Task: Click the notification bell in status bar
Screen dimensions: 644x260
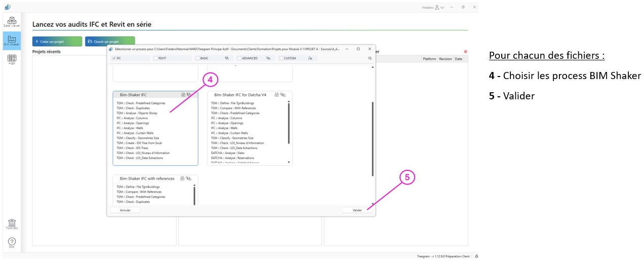Action: (x=476, y=256)
